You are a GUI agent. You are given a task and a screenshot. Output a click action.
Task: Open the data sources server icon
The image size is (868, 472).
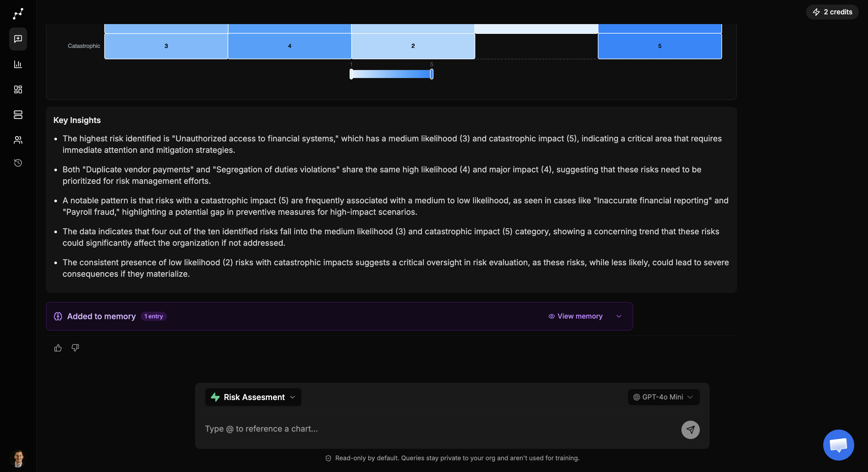18,115
